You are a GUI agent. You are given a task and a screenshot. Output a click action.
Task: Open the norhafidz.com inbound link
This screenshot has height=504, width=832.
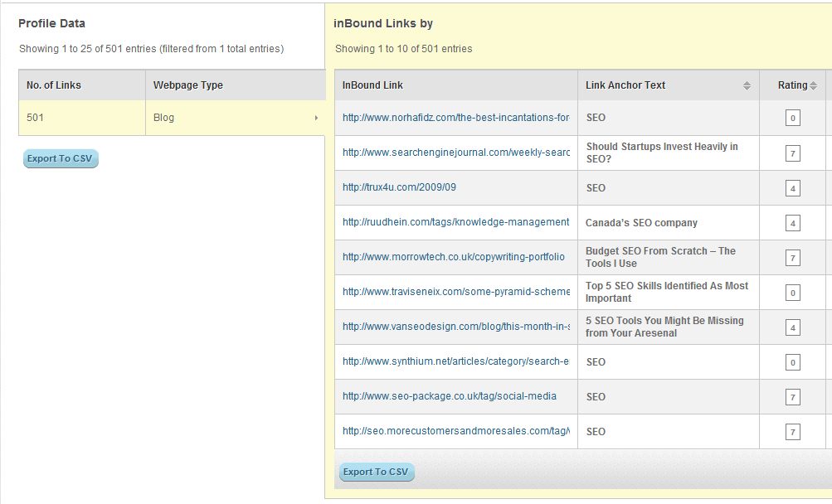click(455, 118)
